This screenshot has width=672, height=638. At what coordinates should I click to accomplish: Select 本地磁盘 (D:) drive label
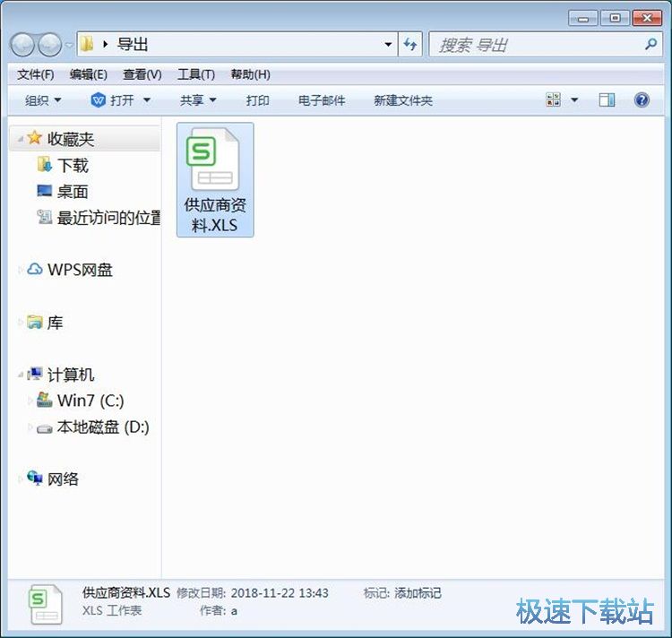pyautogui.click(x=103, y=427)
